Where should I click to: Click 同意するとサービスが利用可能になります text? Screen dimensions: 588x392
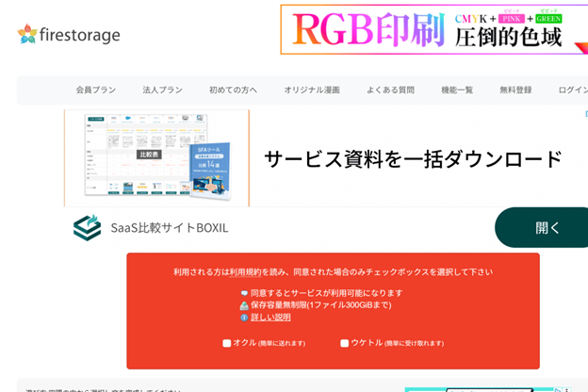[326, 293]
